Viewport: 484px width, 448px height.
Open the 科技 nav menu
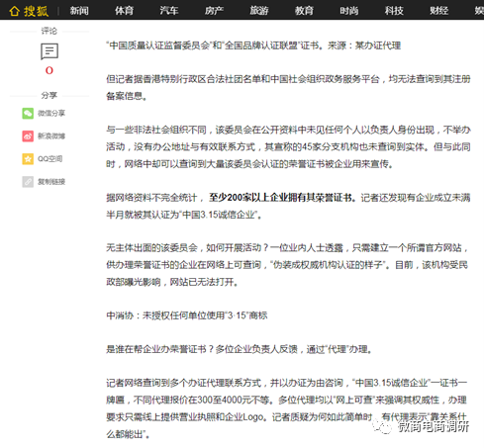394,11
